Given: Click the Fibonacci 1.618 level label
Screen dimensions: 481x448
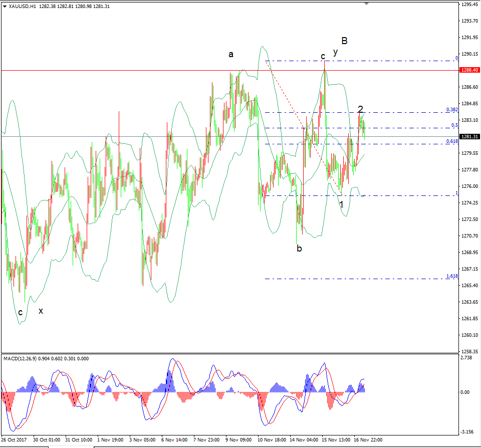Looking at the screenshot, I should click(452, 276).
